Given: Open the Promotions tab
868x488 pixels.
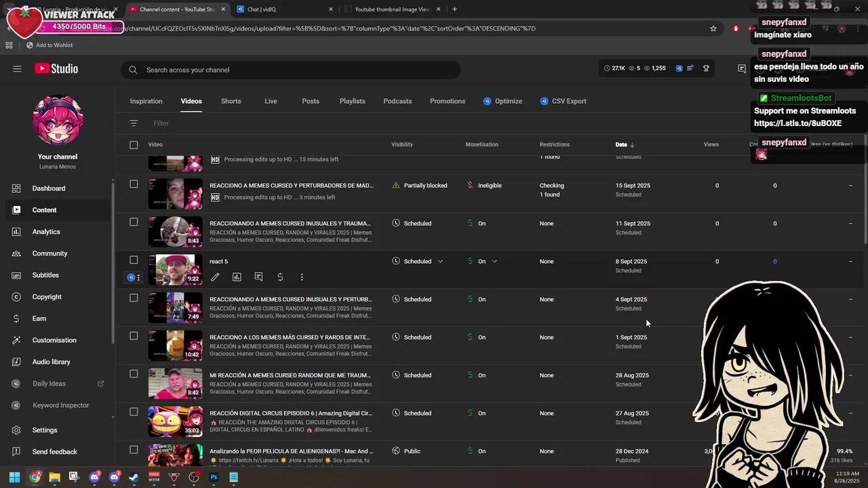Looking at the screenshot, I should 448,101.
